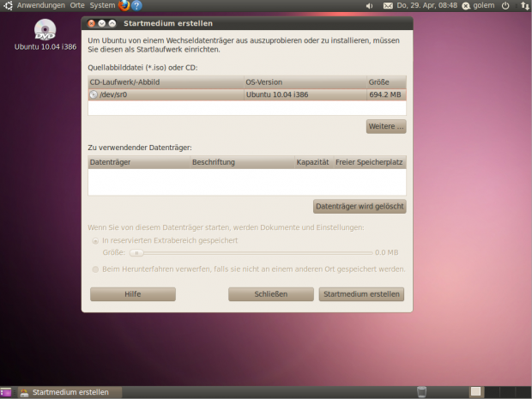The image size is (532, 399).
Task: Open the Anwendungen menu
Action: pos(40,5)
